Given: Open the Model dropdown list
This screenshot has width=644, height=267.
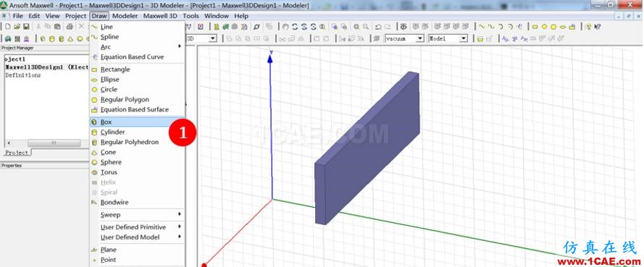Looking at the screenshot, I should [x=448, y=38].
